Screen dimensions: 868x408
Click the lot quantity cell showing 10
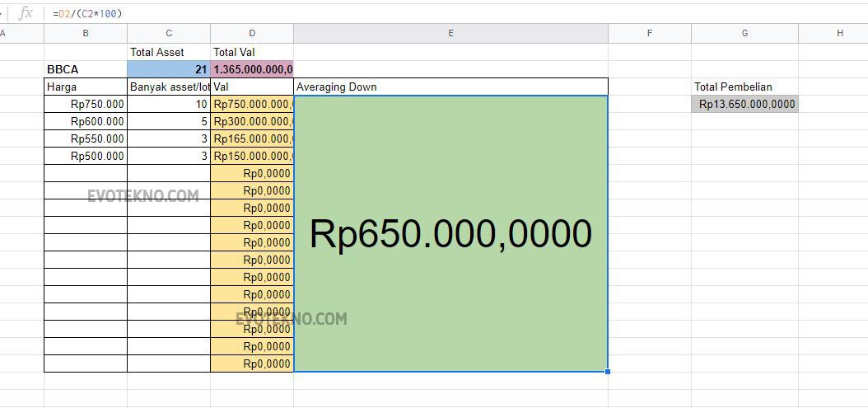(169, 104)
